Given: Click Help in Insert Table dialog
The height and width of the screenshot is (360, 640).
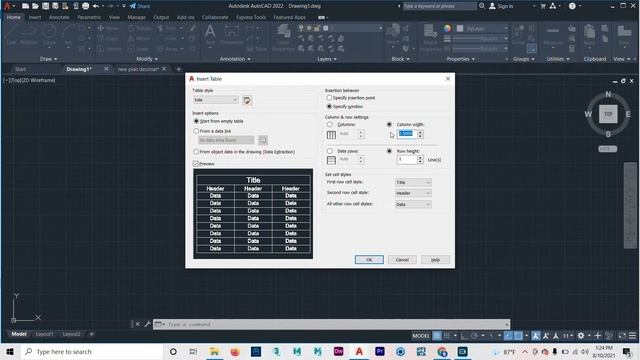Looking at the screenshot, I should (x=436, y=260).
